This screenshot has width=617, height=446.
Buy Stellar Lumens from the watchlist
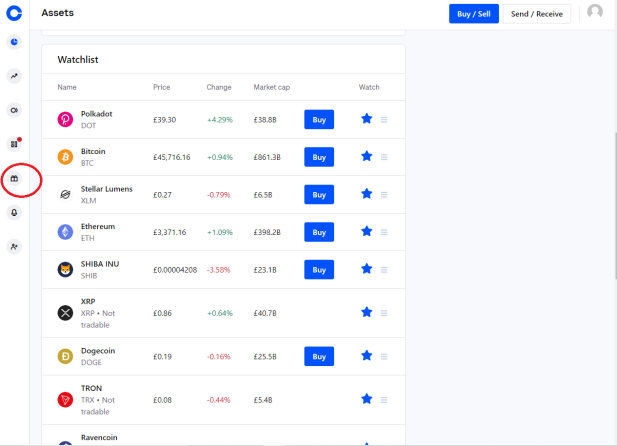pos(319,194)
